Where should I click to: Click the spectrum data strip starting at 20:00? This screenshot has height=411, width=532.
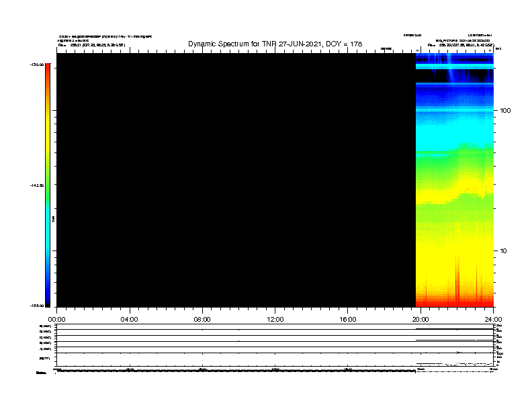click(455, 180)
